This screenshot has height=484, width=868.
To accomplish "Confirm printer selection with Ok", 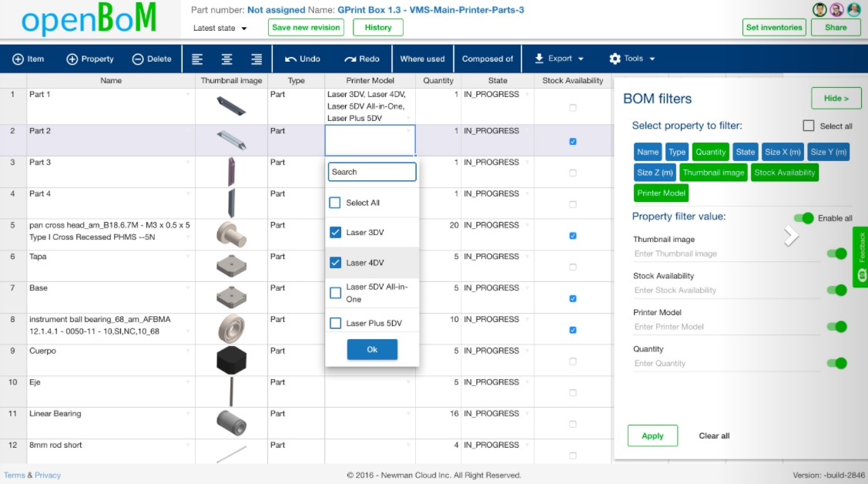I will 372,349.
